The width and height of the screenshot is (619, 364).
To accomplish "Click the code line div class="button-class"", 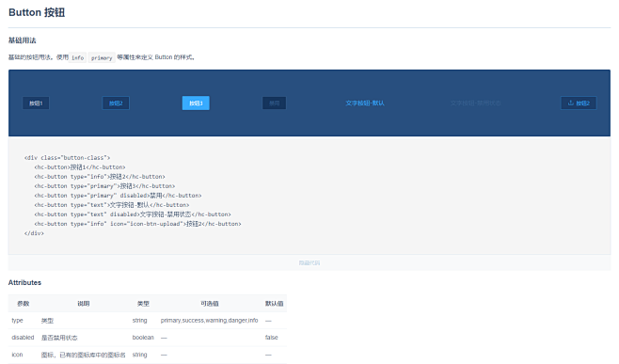I will [x=67, y=157].
